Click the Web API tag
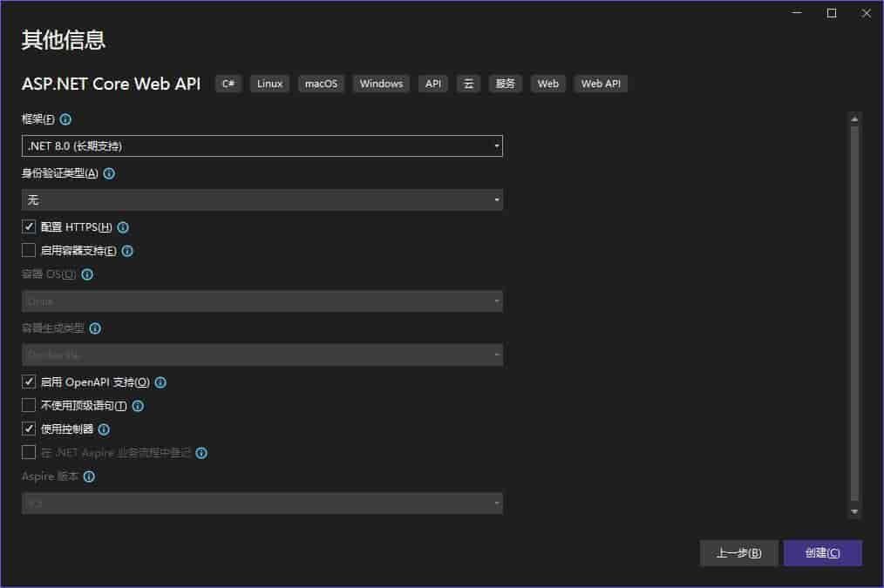 pos(601,84)
